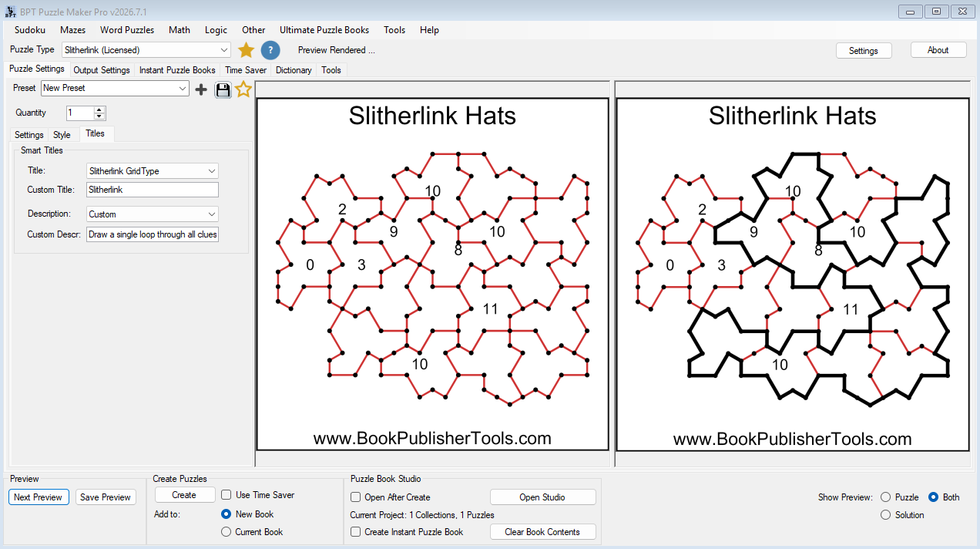Click the Create button
Screen dimensions: 980x549
[x=184, y=495]
